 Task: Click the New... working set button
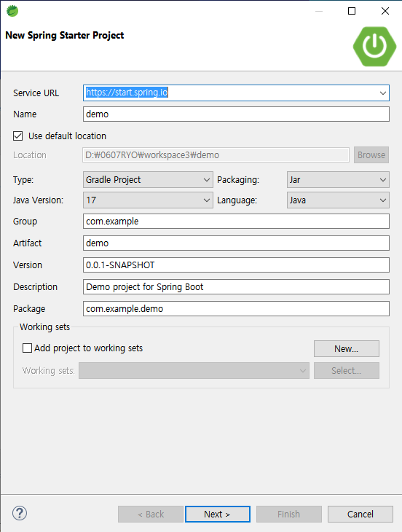pyautogui.click(x=347, y=349)
